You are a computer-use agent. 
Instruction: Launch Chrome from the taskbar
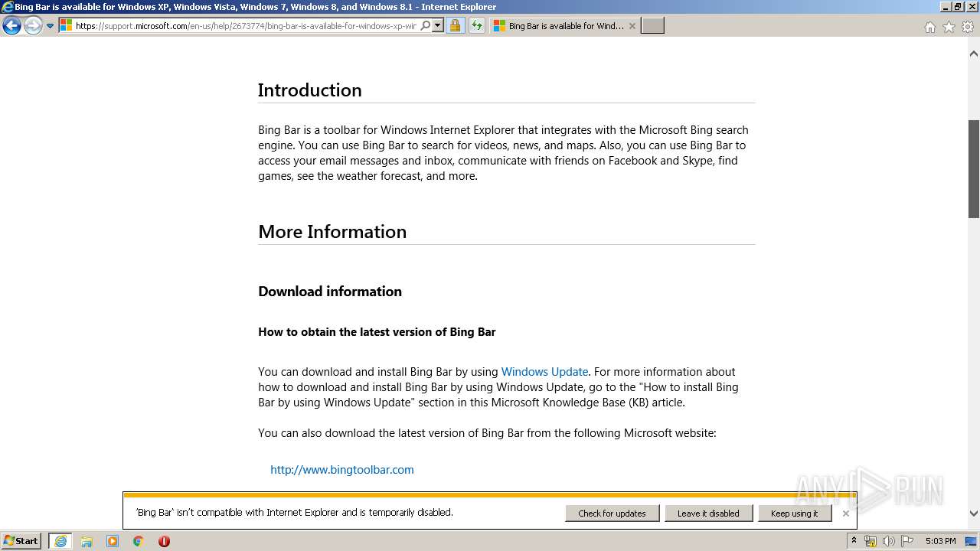click(x=138, y=541)
